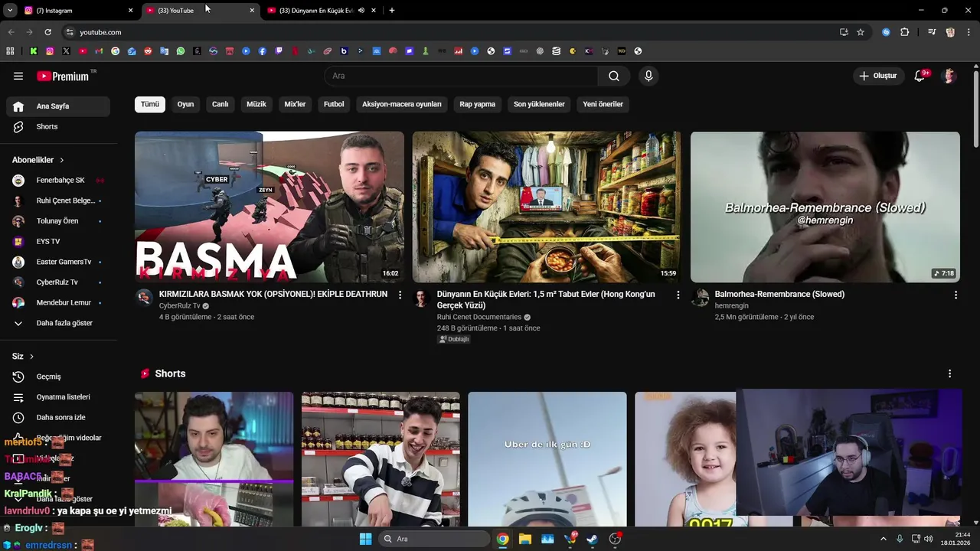Screen dimensions: 980x551
Task: Click the install app icon in address bar
Action: click(x=844, y=32)
